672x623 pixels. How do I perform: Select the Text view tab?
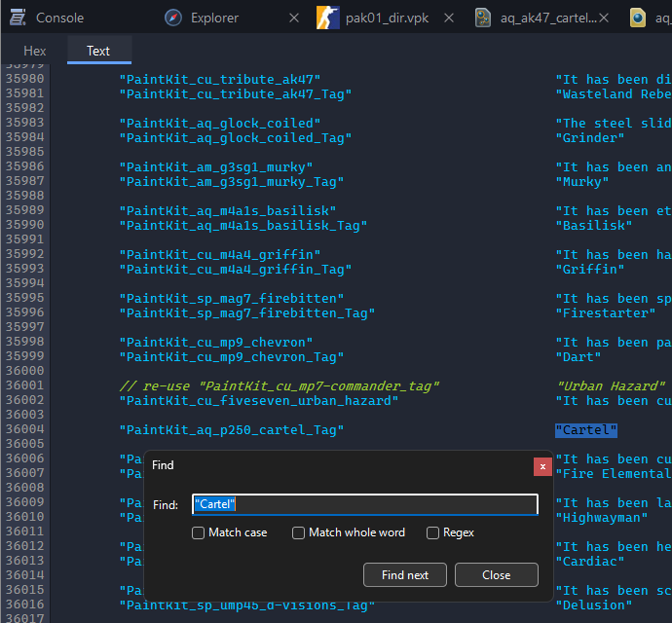click(98, 51)
